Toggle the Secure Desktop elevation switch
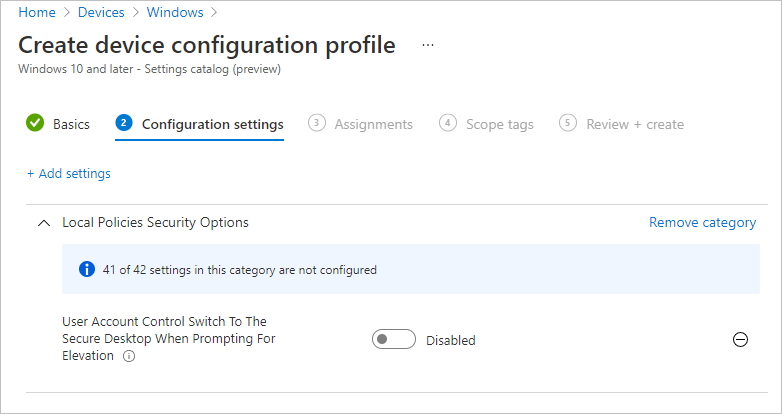 click(x=393, y=340)
